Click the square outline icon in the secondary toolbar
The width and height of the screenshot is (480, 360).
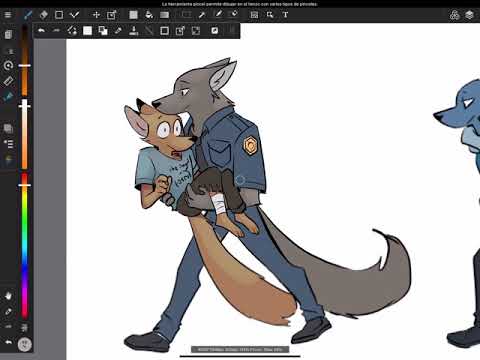click(164, 31)
